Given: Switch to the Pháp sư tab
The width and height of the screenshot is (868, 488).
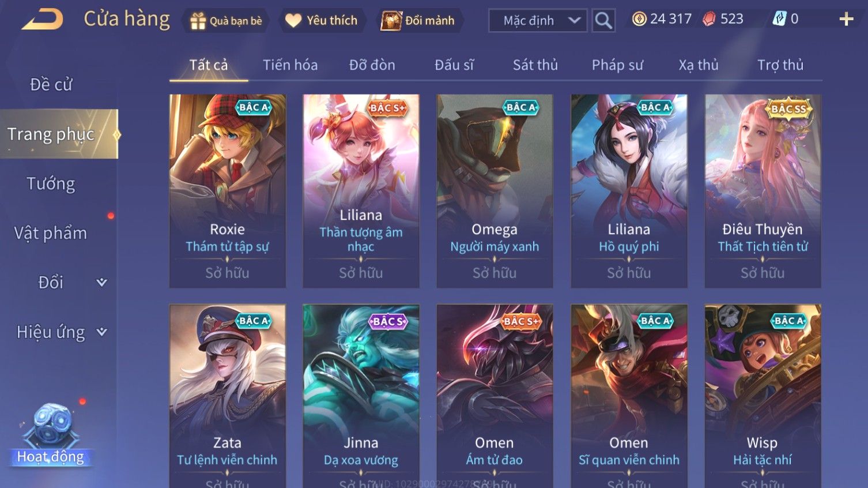Looking at the screenshot, I should tap(617, 65).
